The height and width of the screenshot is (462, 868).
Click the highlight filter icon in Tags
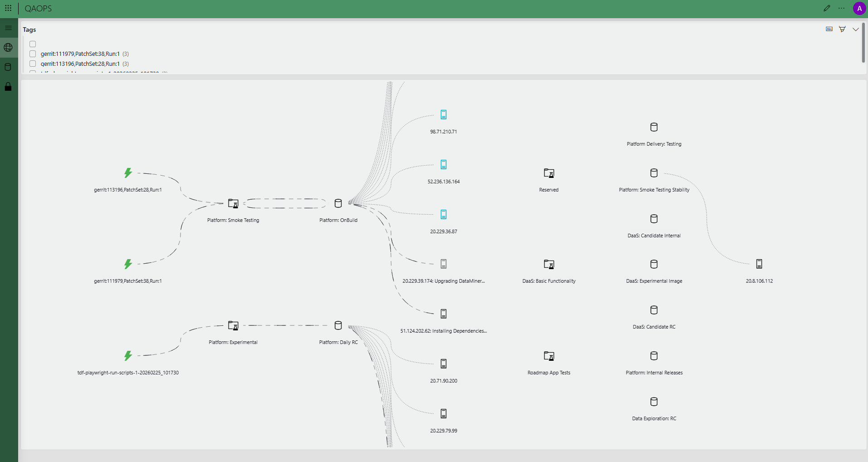pyautogui.click(x=842, y=29)
